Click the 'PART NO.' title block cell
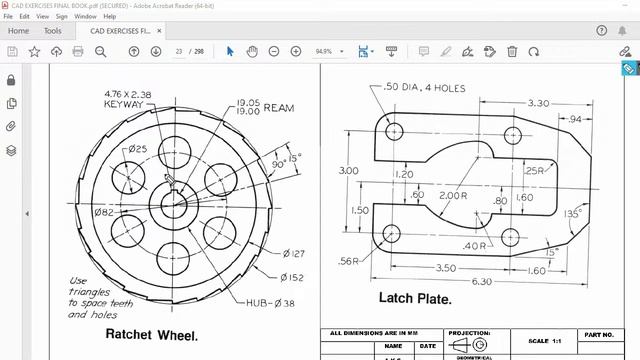 click(x=599, y=335)
